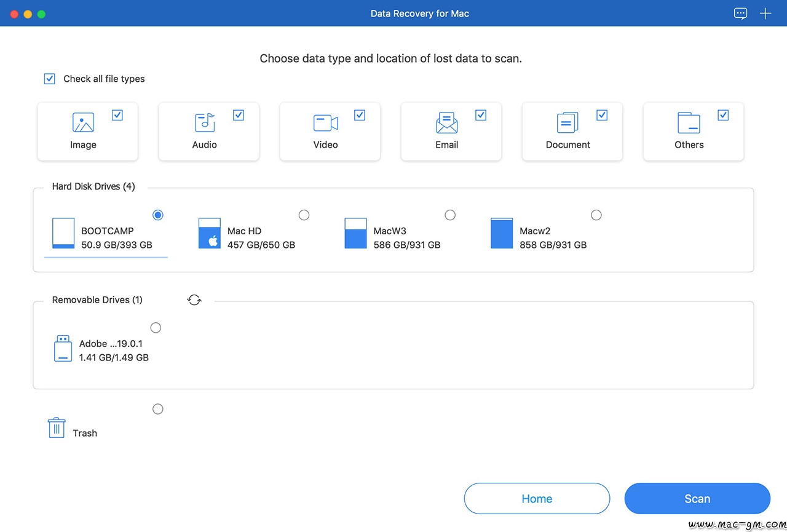Viewport: 787px width, 532px height.
Task: Uncheck the Audio file type checkbox
Action: (239, 115)
